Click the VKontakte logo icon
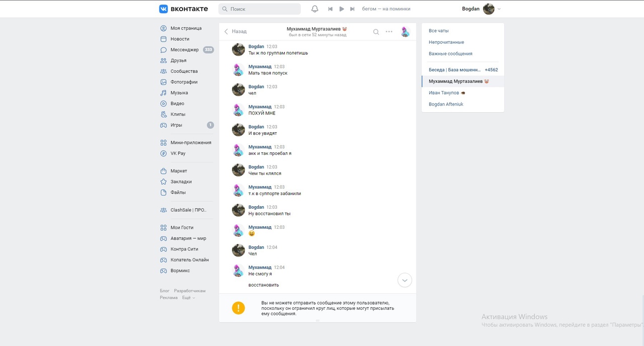Viewport: 644px width, 346px height. pyautogui.click(x=164, y=9)
